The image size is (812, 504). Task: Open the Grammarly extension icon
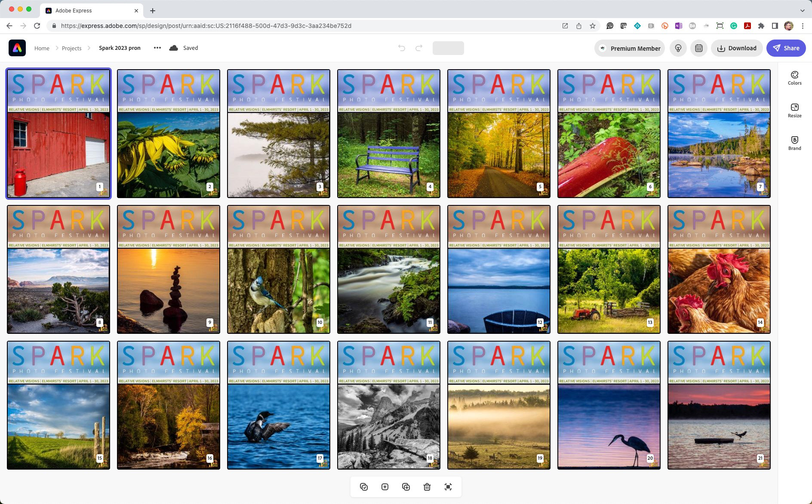click(734, 26)
